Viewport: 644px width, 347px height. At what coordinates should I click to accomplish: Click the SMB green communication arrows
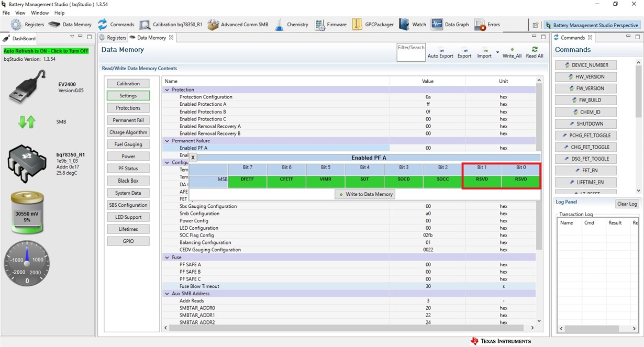(27, 122)
